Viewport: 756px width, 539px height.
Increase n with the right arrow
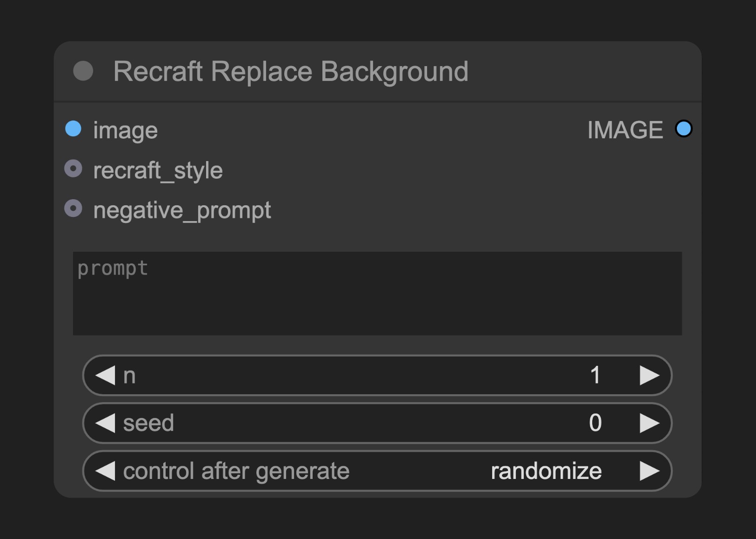(x=649, y=375)
